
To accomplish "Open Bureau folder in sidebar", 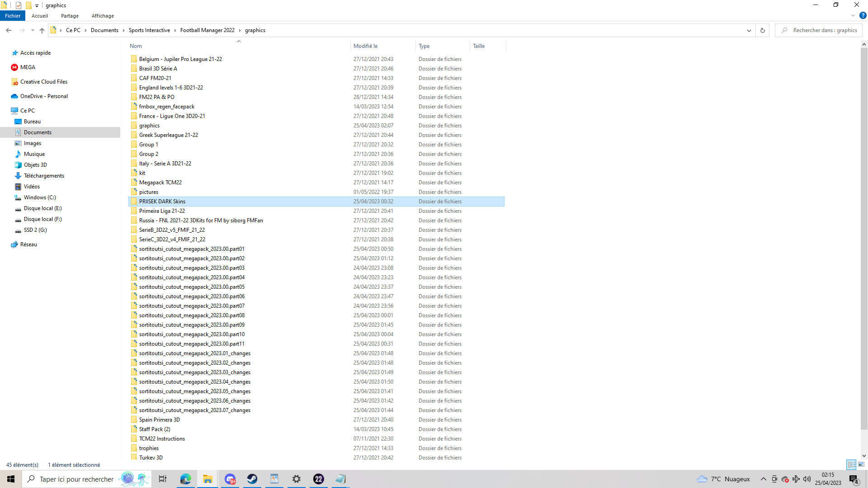I will click(32, 122).
